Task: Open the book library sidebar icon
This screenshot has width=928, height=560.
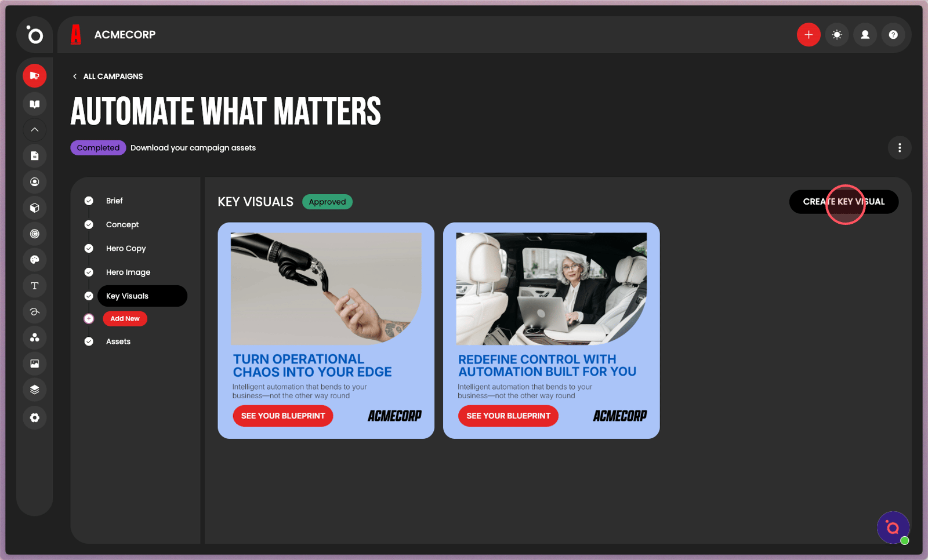Action: click(35, 104)
